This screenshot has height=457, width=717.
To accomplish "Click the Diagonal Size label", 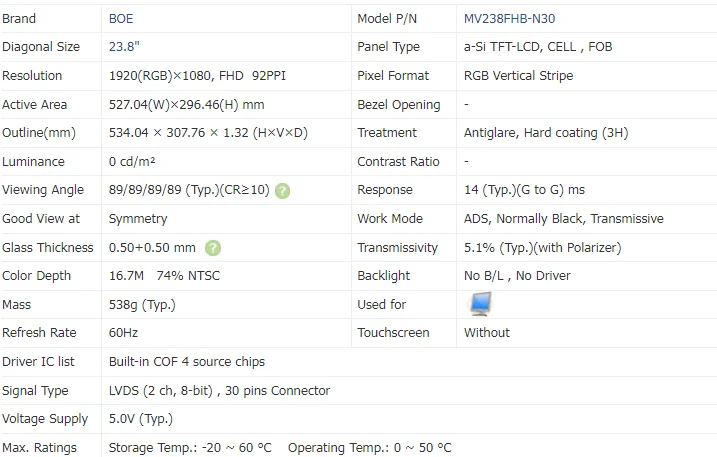I will [41, 47].
